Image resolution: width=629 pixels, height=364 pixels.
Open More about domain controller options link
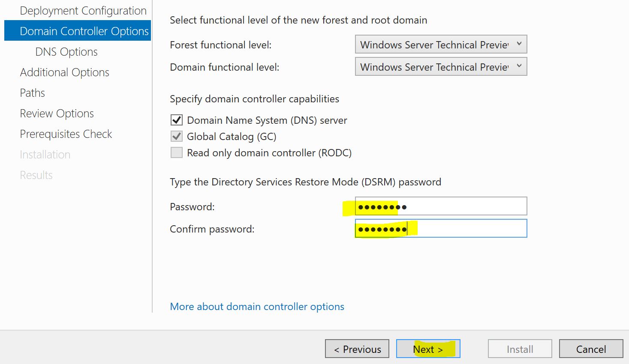257,307
